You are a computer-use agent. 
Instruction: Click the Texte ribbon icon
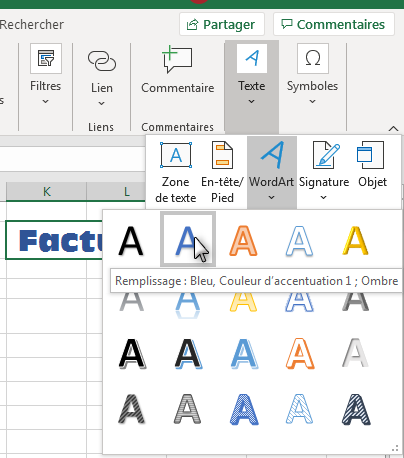[x=252, y=58]
